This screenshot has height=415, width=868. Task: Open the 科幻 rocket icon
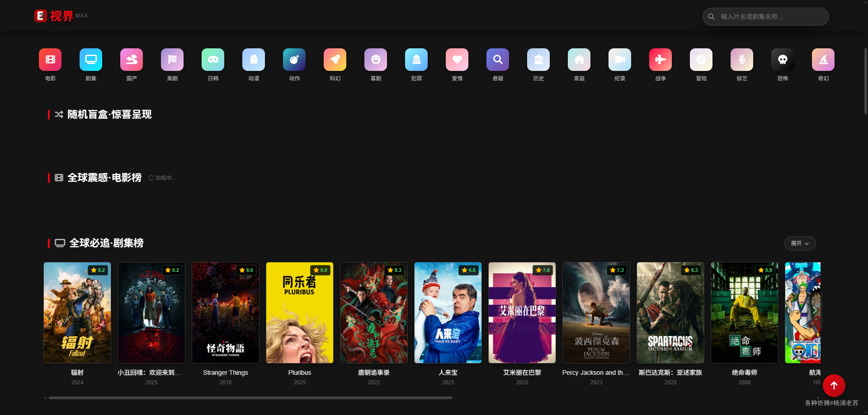(335, 60)
